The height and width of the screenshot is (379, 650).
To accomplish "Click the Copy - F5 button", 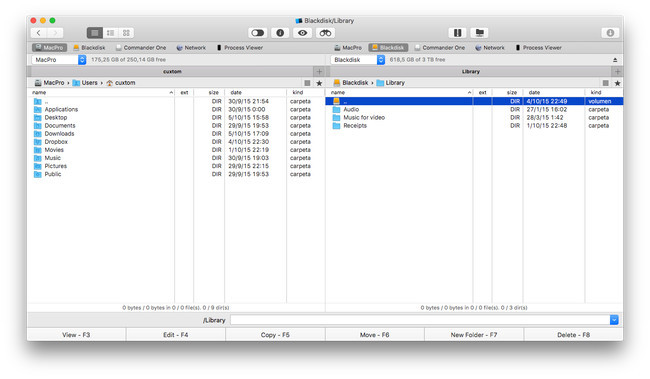I will tap(275, 335).
